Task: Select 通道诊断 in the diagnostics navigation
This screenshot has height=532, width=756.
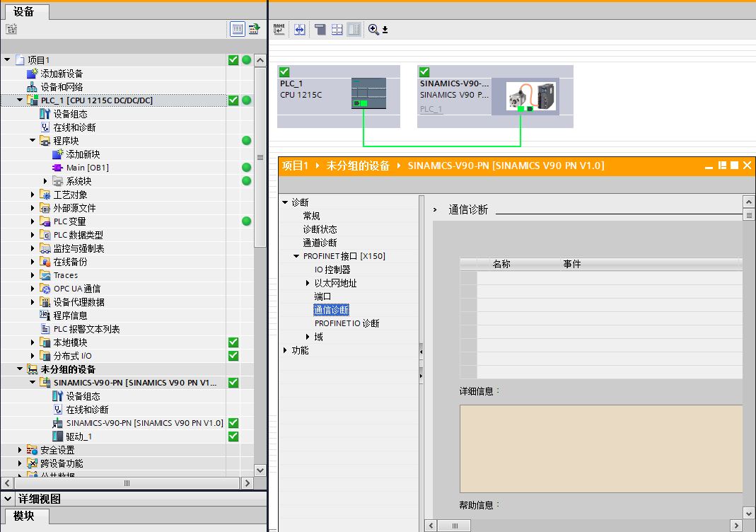Action: pos(320,243)
